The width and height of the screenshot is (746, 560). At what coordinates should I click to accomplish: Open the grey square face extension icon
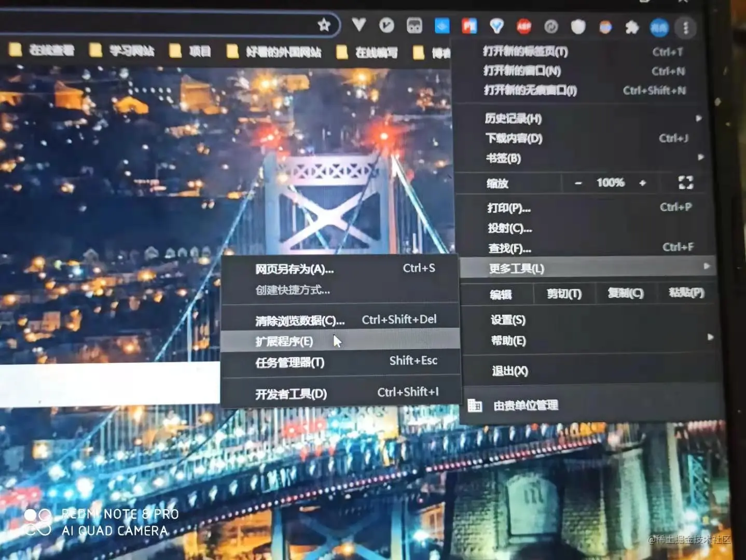click(x=414, y=25)
